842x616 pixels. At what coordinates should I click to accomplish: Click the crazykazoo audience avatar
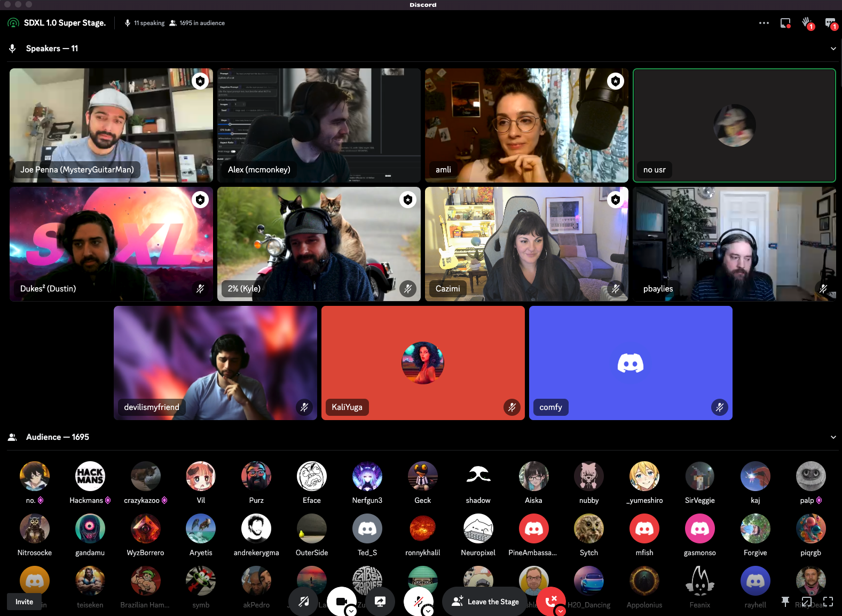pyautogui.click(x=146, y=476)
